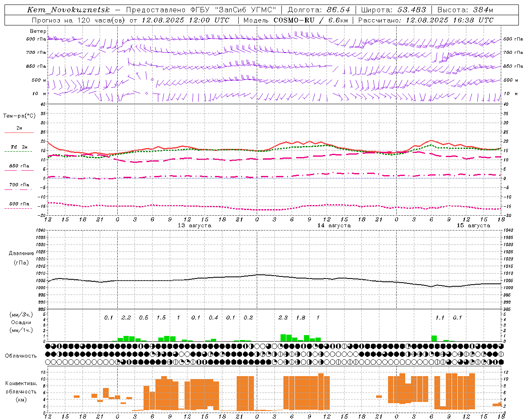Click the Ветер section label
Image resolution: width=525 pixels, height=420 pixels.
coord(38,31)
